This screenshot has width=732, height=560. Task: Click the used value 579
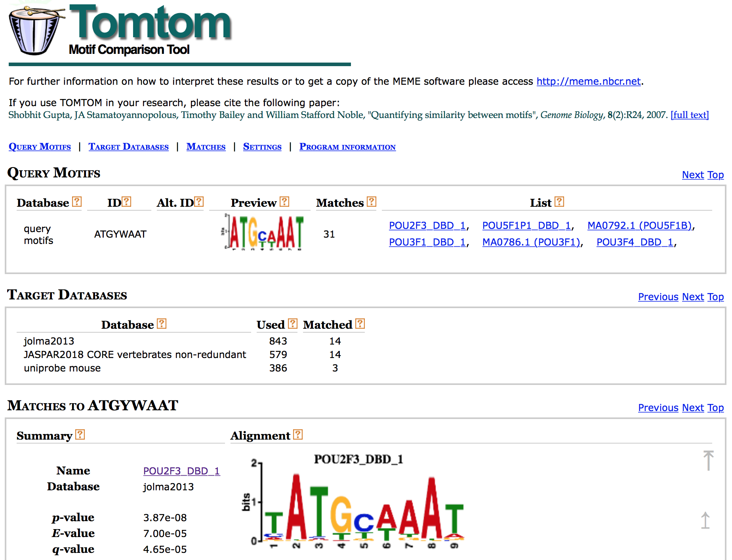point(278,354)
